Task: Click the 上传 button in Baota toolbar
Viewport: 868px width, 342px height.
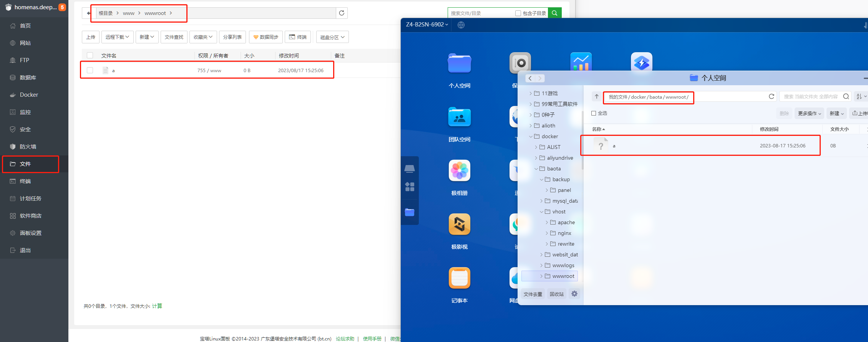Action: pos(91,37)
